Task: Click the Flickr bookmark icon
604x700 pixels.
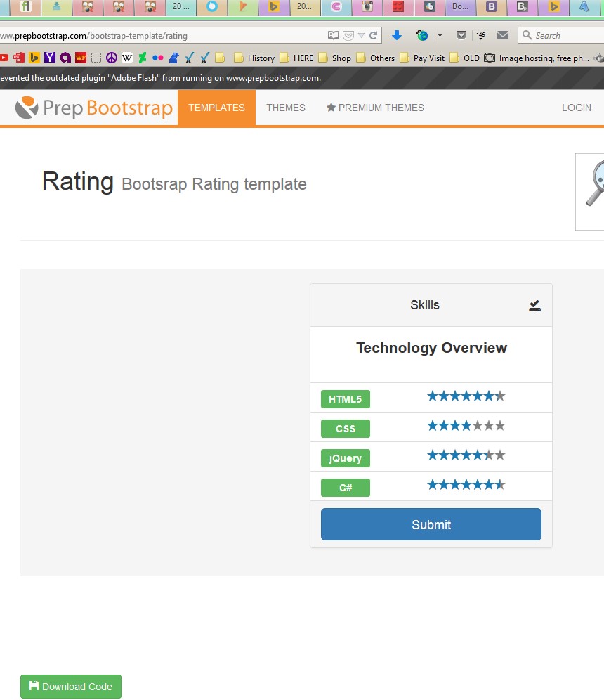Action: click(x=158, y=58)
